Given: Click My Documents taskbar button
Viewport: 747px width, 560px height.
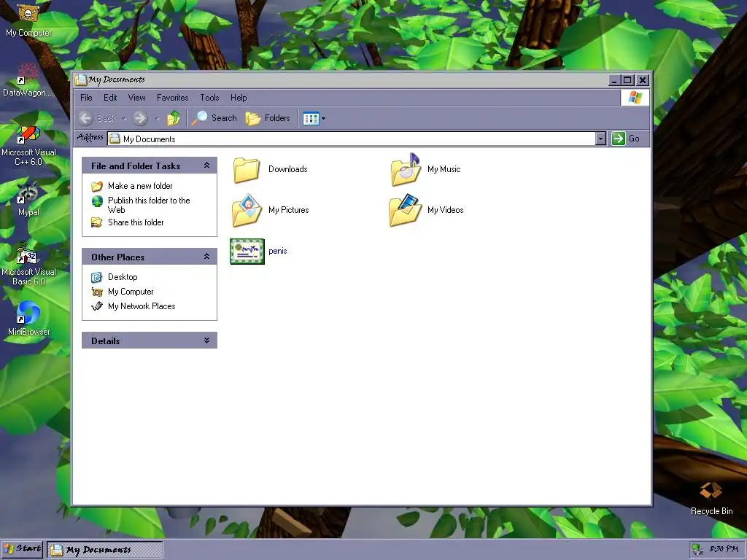Looking at the screenshot, I should pos(105,550).
